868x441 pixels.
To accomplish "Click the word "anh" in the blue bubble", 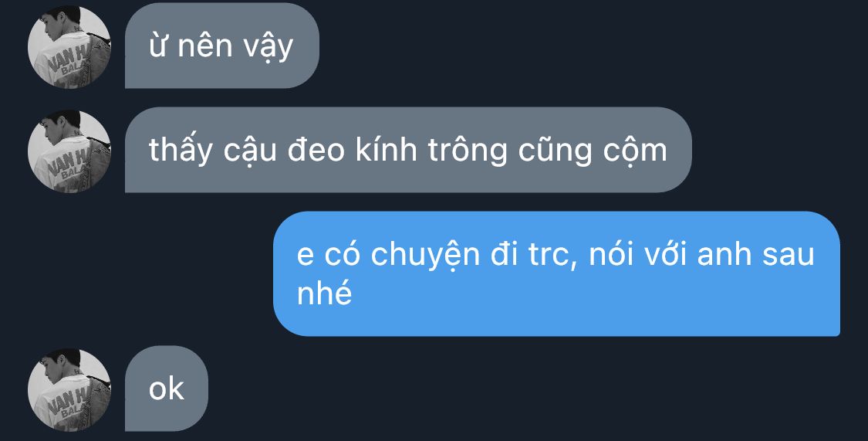I will (x=724, y=254).
